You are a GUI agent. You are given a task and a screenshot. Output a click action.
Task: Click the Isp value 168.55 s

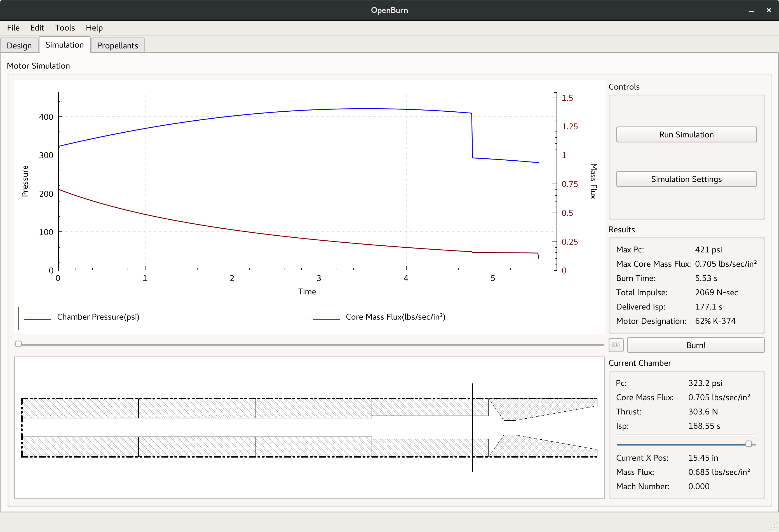click(704, 426)
